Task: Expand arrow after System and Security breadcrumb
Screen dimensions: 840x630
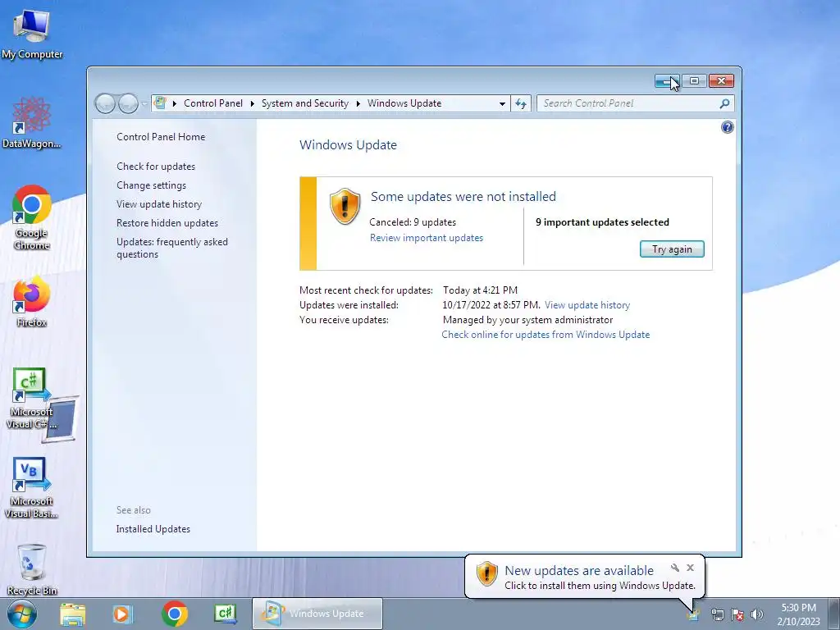Action: pyautogui.click(x=358, y=103)
